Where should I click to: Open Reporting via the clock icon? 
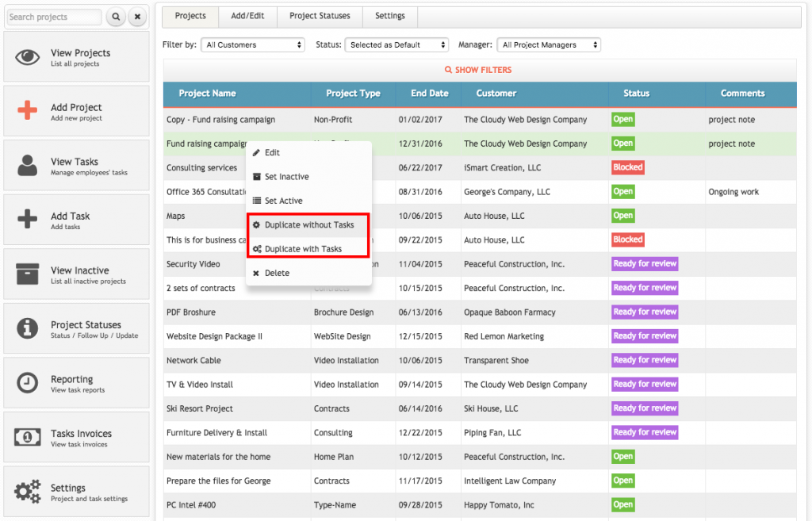tap(26, 382)
